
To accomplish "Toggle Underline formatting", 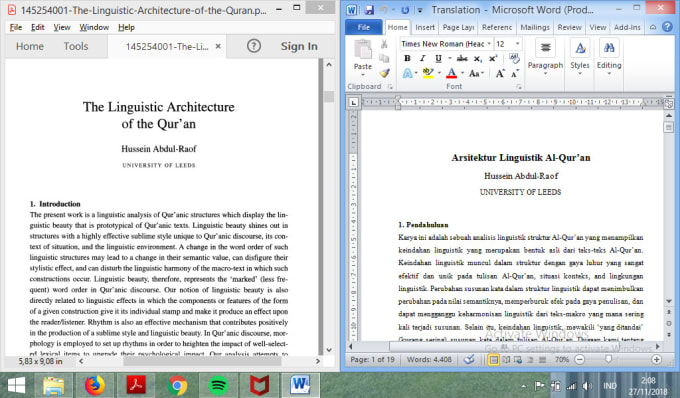I will tap(438, 58).
